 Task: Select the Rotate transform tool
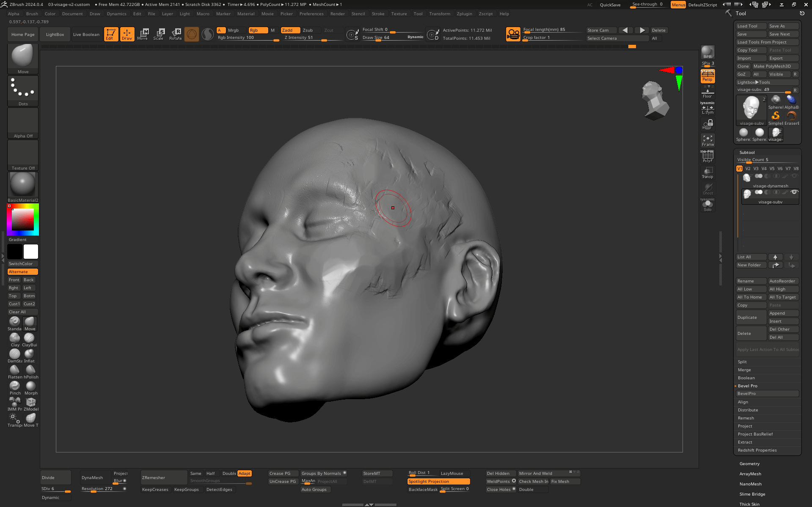[175, 34]
